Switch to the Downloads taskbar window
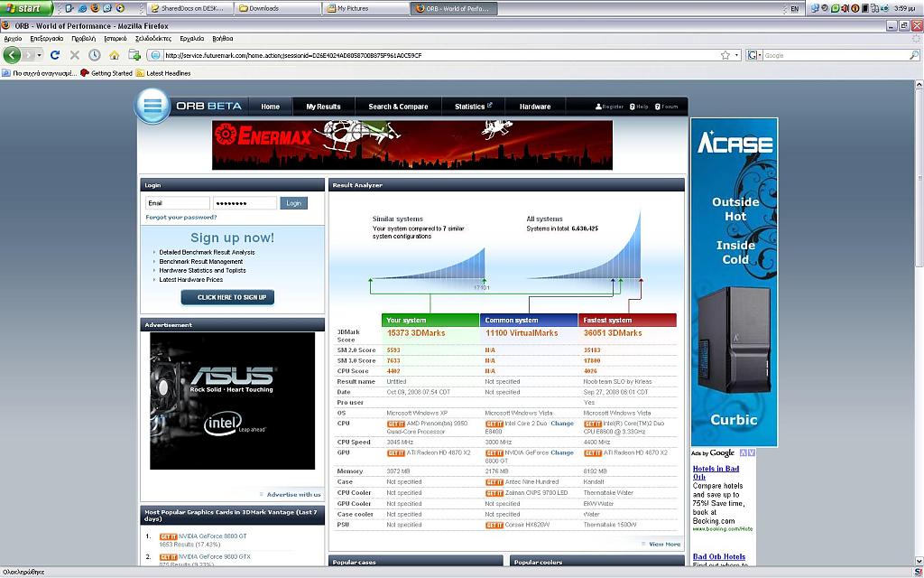The width and height of the screenshot is (924, 578). click(x=278, y=9)
